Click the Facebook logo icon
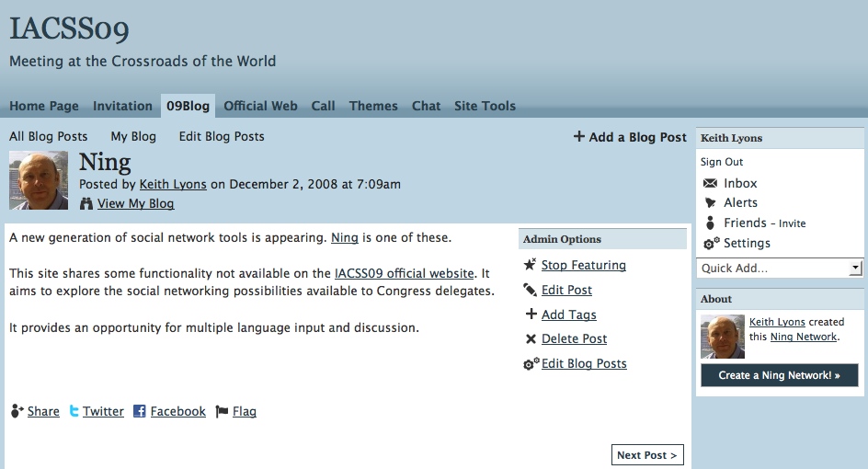The height and width of the screenshot is (469, 868). 140,411
